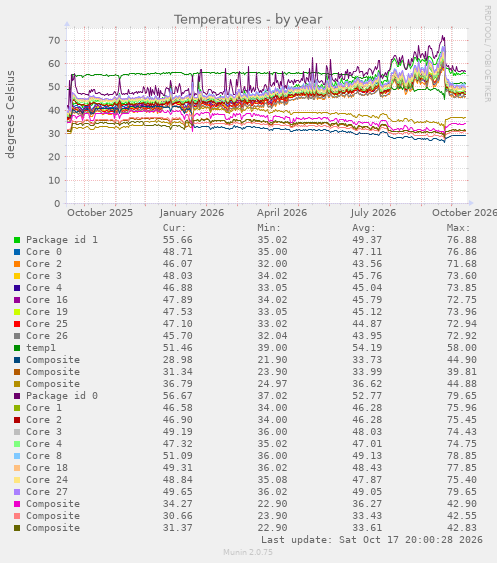The width and height of the screenshot is (497, 563).
Task: Click the orange Core 2 swatch beside 46.07
Action: [17, 264]
